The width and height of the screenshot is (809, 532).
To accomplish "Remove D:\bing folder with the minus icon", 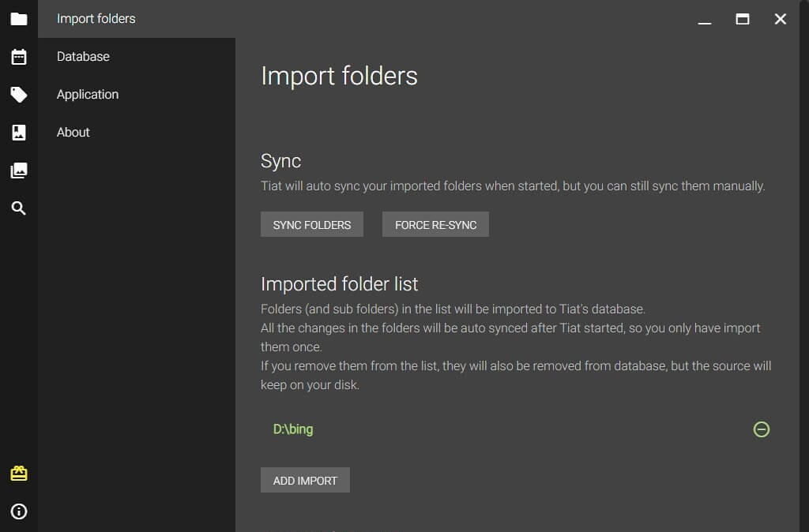I will [761, 429].
